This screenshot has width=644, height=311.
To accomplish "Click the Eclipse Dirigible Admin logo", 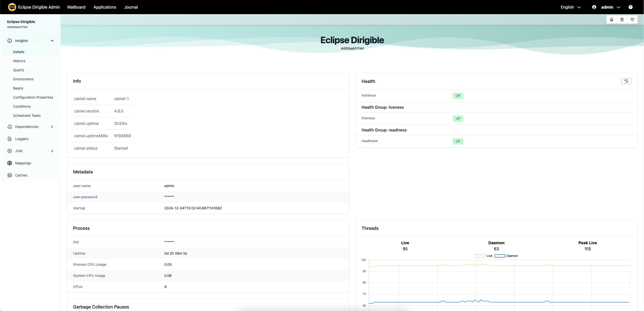I will click(12, 7).
